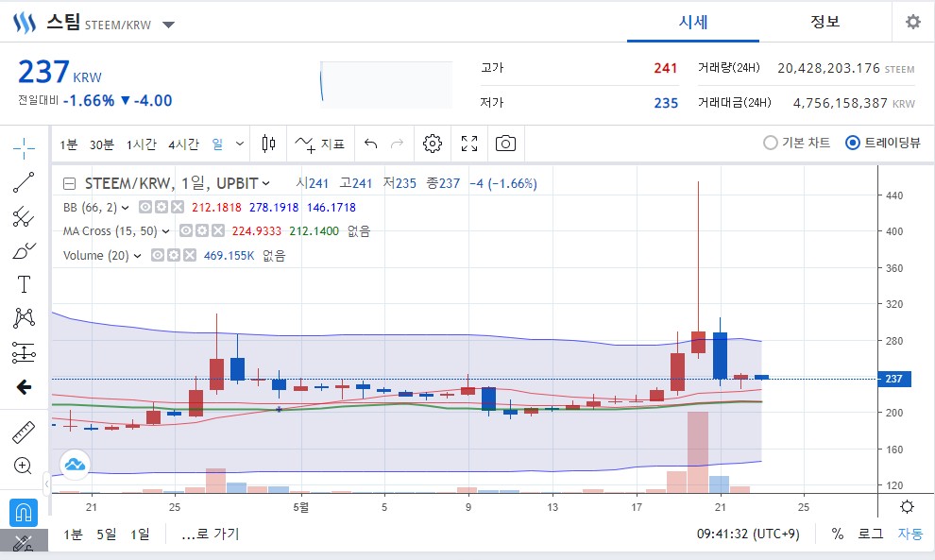Screen dimensions: 935x560
Task: Click the Steem coin logo
Action: click(x=25, y=23)
